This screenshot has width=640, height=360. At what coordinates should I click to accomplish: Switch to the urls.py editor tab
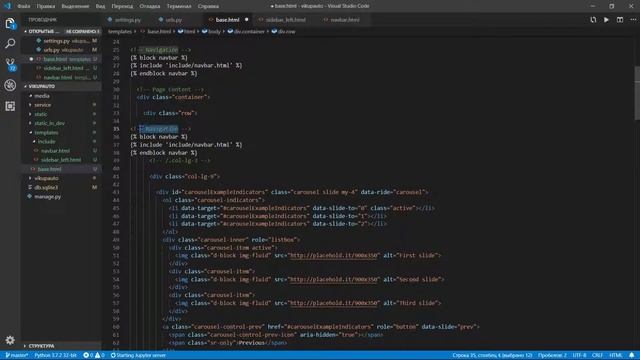pyautogui.click(x=174, y=20)
